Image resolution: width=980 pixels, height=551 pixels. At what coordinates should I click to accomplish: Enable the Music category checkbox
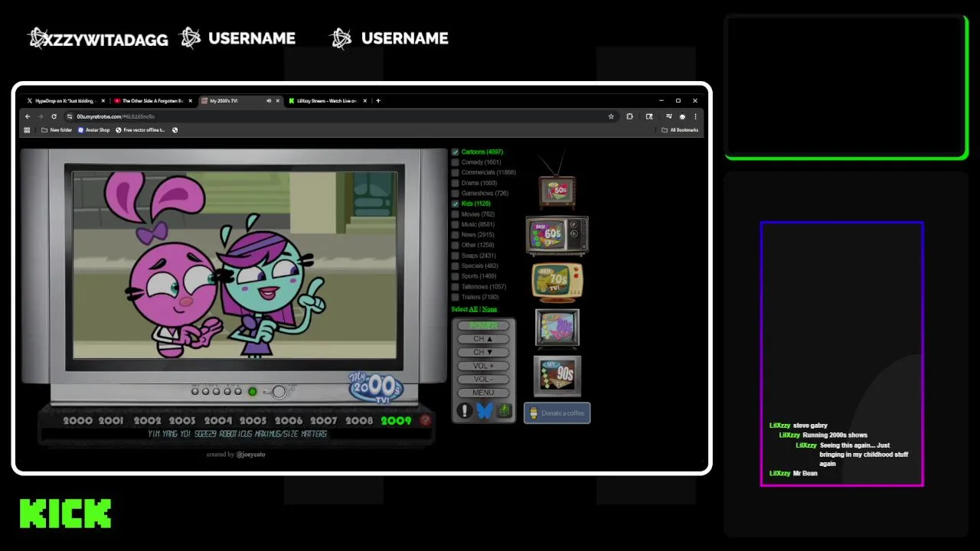tap(455, 224)
